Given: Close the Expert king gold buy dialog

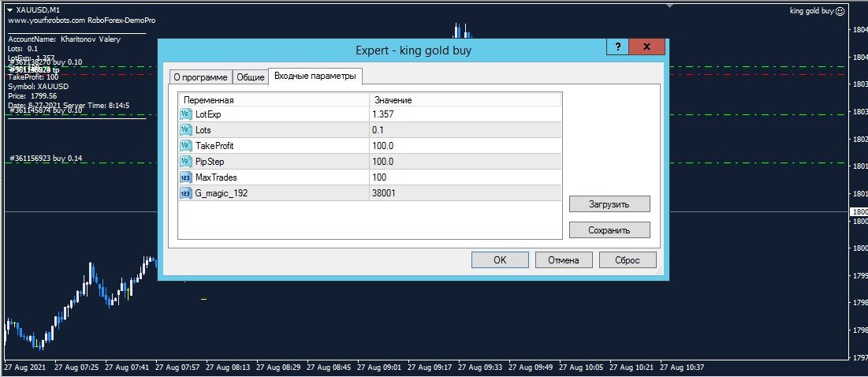Looking at the screenshot, I should (x=646, y=47).
